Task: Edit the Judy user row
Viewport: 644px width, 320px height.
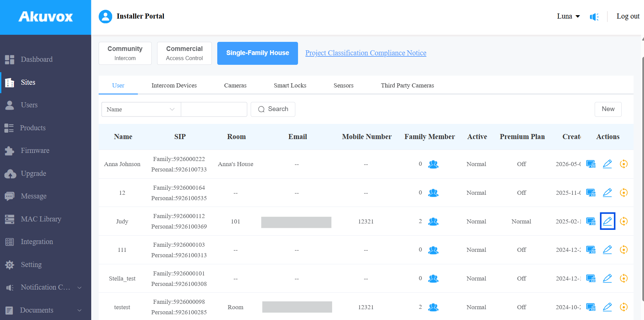Action: (x=607, y=221)
